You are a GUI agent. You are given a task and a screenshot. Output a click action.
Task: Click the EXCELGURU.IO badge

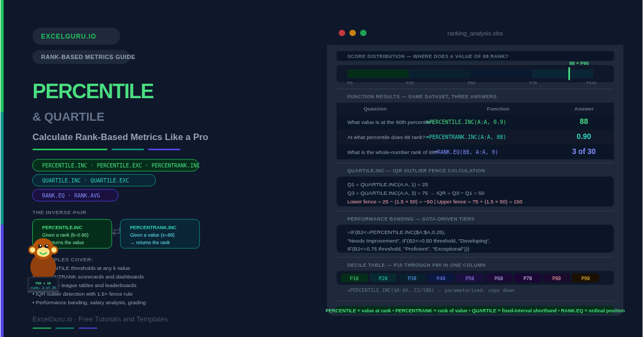76,36
